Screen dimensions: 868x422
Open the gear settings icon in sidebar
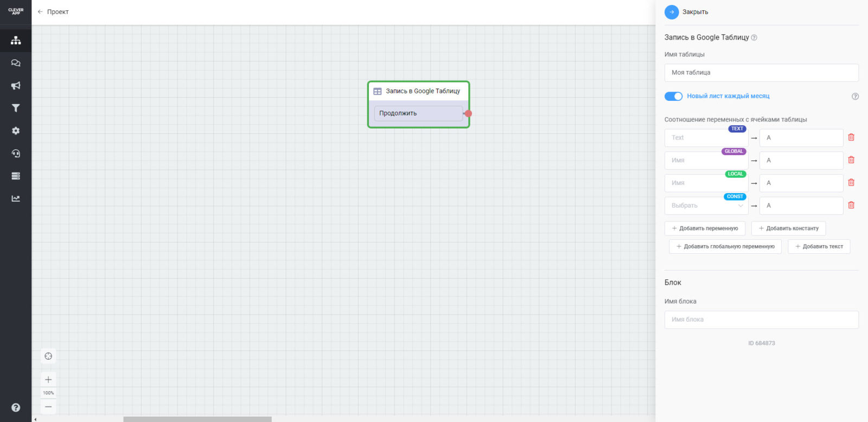[x=16, y=131]
